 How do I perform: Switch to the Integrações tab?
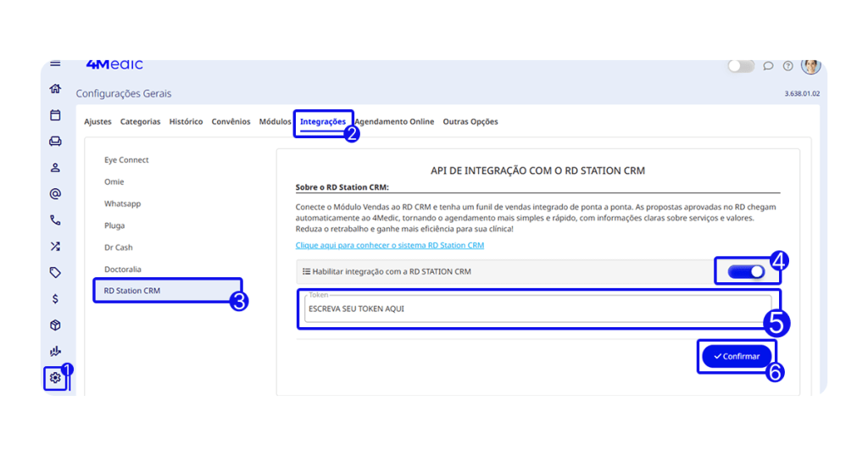click(322, 122)
